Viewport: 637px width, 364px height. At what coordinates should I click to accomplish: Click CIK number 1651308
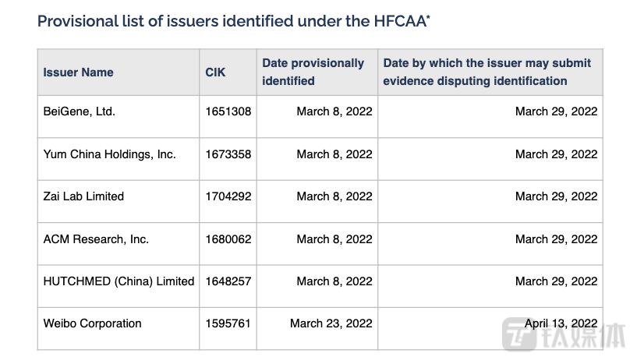[x=228, y=111]
